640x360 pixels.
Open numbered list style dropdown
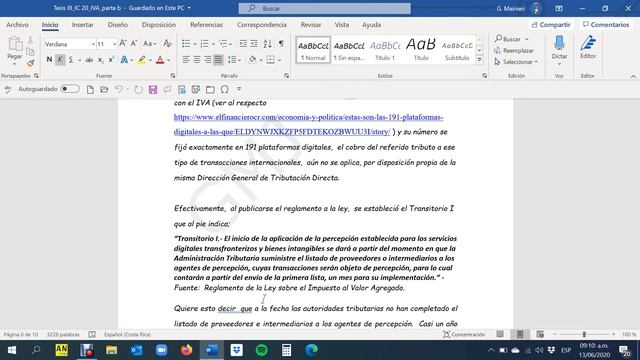click(213, 44)
